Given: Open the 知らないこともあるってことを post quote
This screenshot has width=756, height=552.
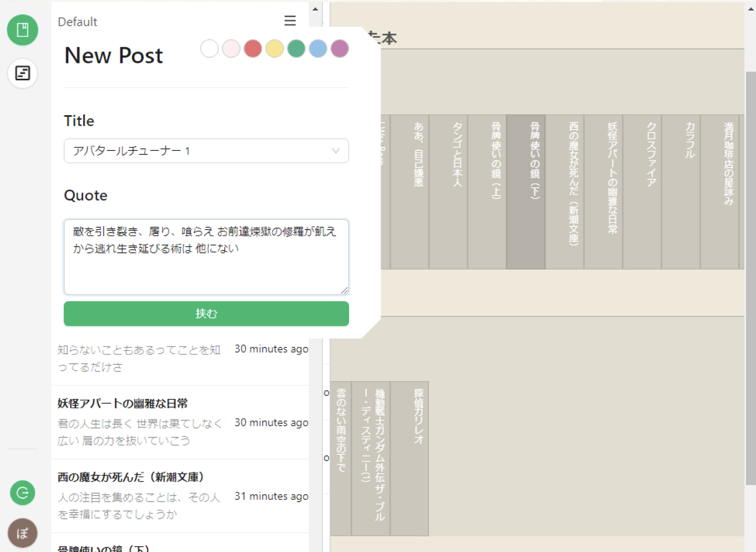Looking at the screenshot, I should click(x=139, y=358).
